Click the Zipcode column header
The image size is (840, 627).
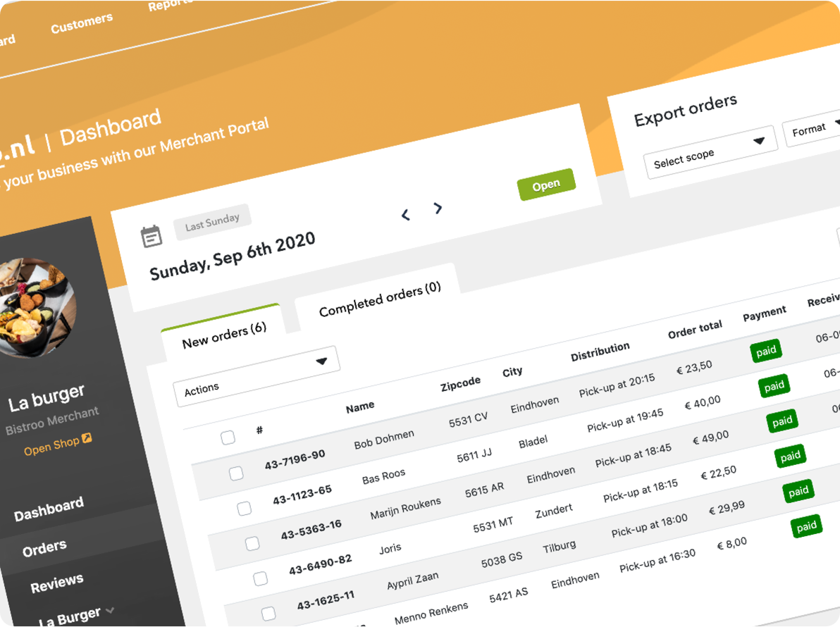460,383
